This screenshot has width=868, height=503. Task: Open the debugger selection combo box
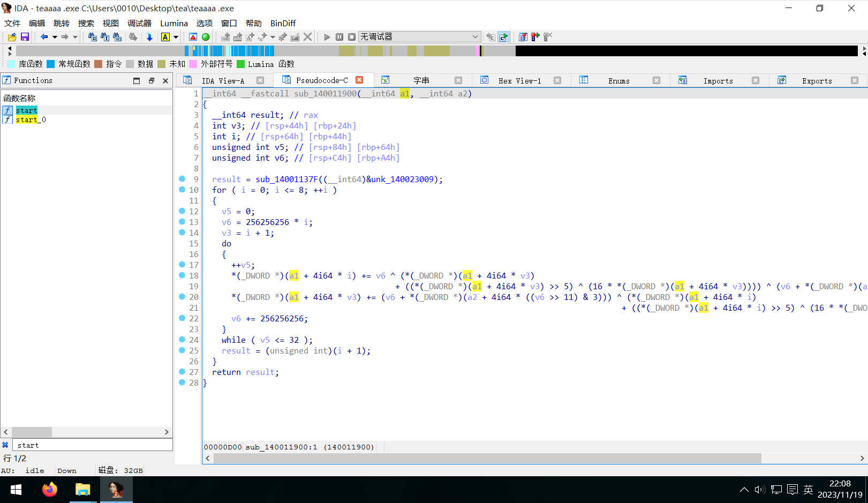pyautogui.click(x=419, y=37)
